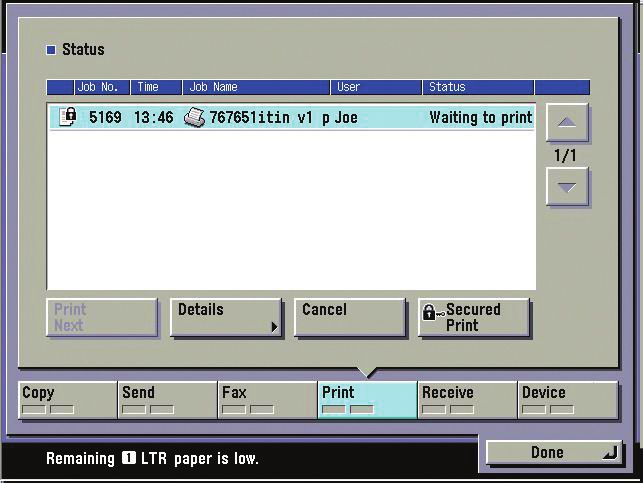Tap the Secured Print button
Image resolution: width=643 pixels, height=483 pixels.
click(474, 318)
